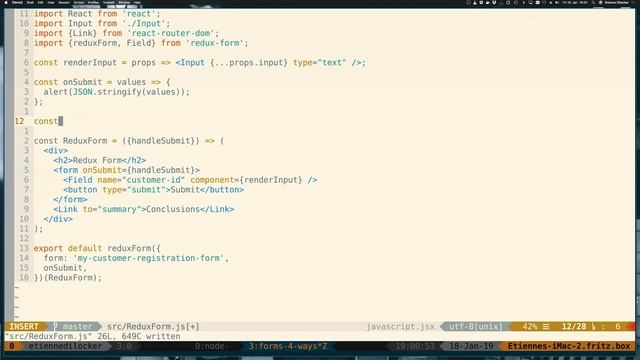Image resolution: width=640 pixels, height=360 pixels.
Task: Click the Etiennes-iMac-2.fritz.box hostname
Action: [x=569, y=346]
